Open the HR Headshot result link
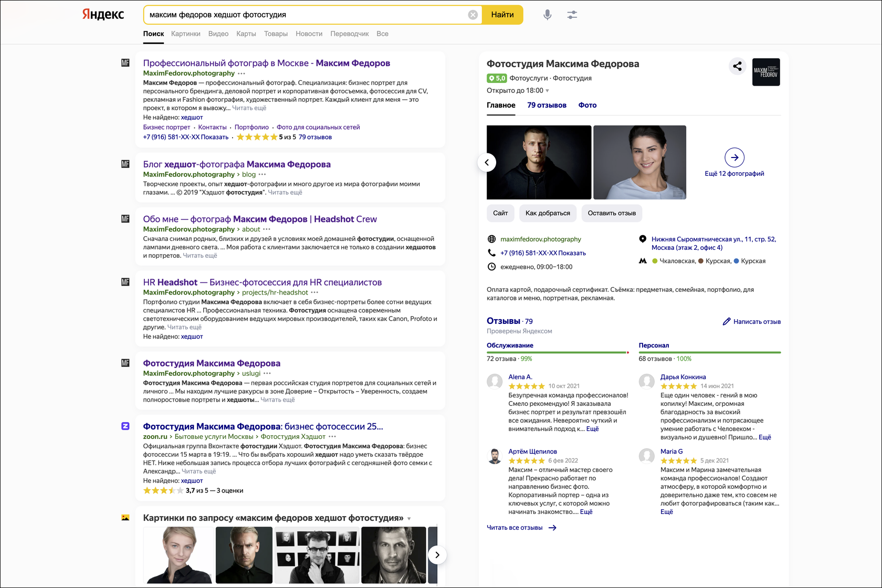 pos(262,282)
